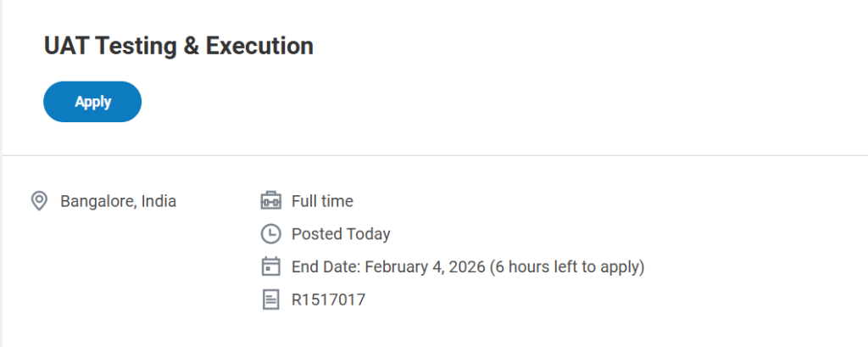
Task: Click the horizontal divider below Apply
Action: point(434,155)
